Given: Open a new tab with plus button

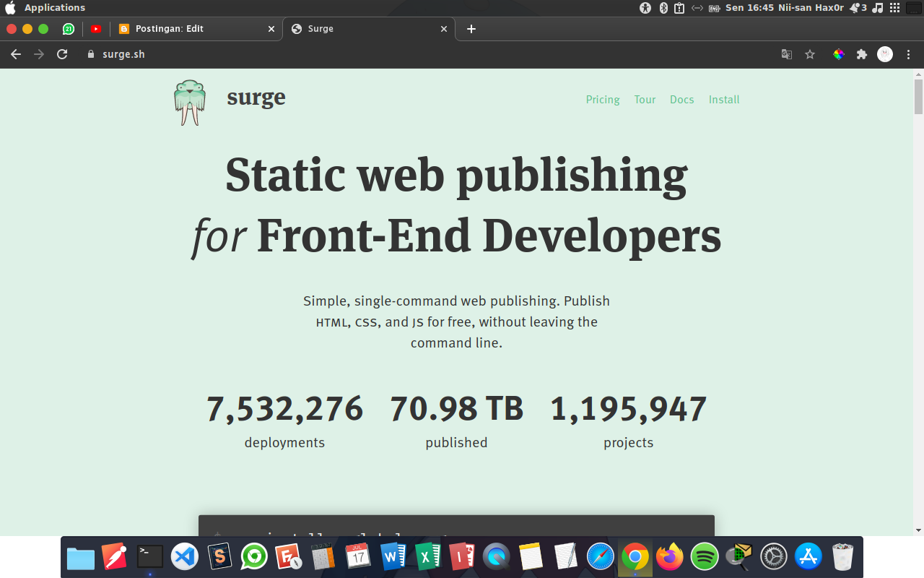Looking at the screenshot, I should coord(471,29).
